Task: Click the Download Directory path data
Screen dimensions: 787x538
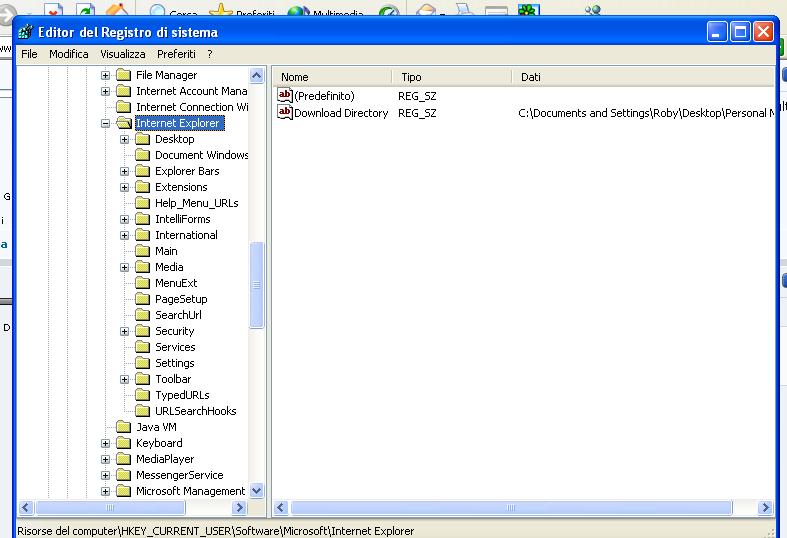Action: (645, 113)
